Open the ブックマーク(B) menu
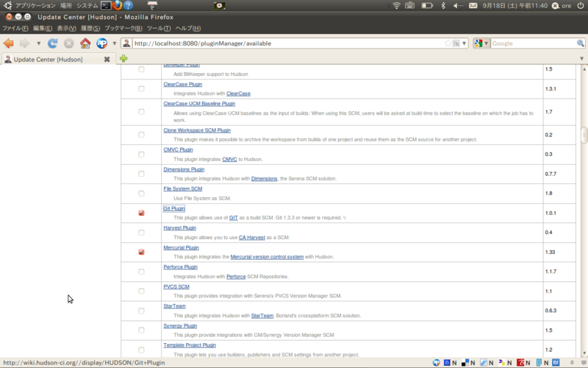 (x=123, y=28)
